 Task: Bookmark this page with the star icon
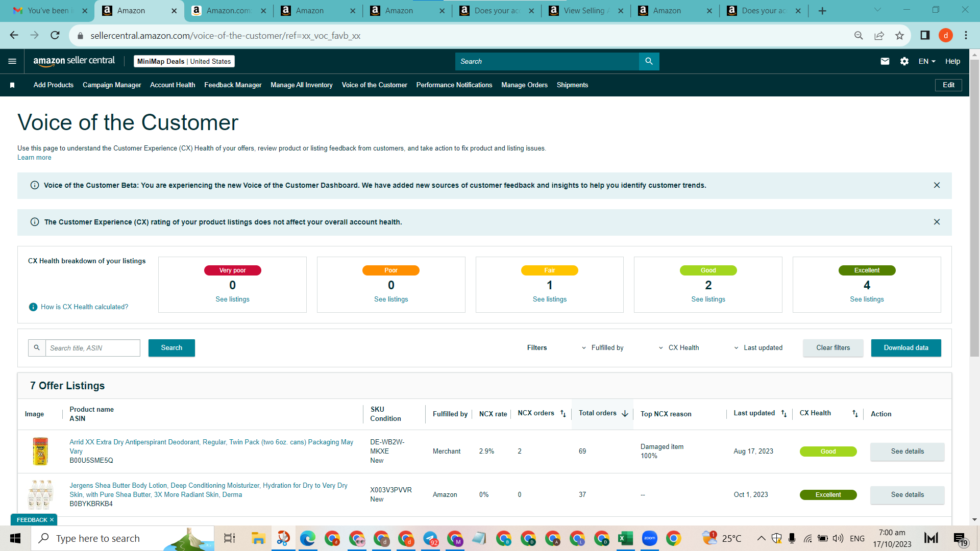[899, 35]
